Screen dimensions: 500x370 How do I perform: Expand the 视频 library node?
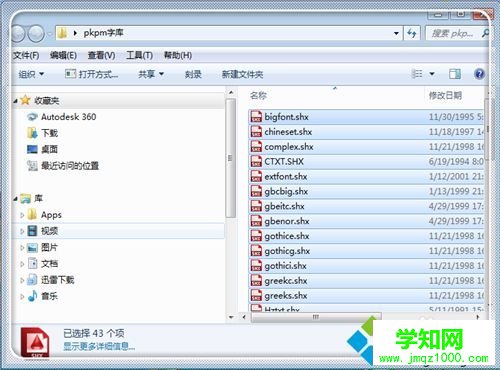(x=22, y=231)
